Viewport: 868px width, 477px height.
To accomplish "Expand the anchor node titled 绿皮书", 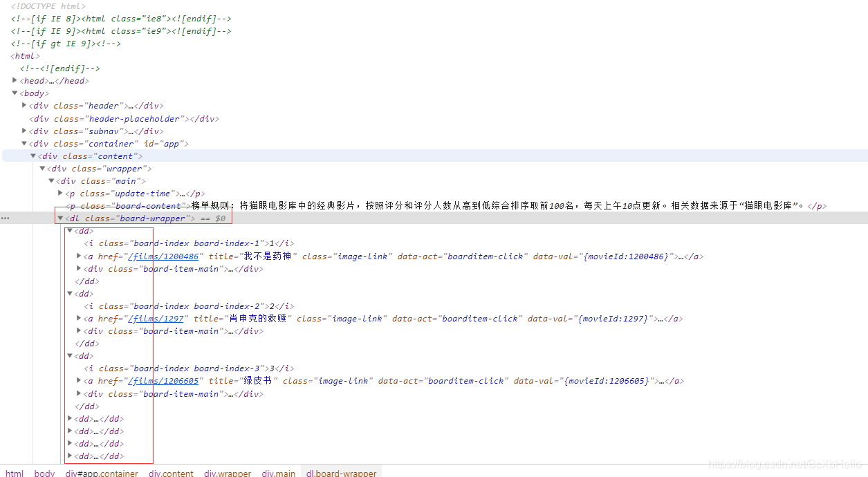I will pos(79,381).
